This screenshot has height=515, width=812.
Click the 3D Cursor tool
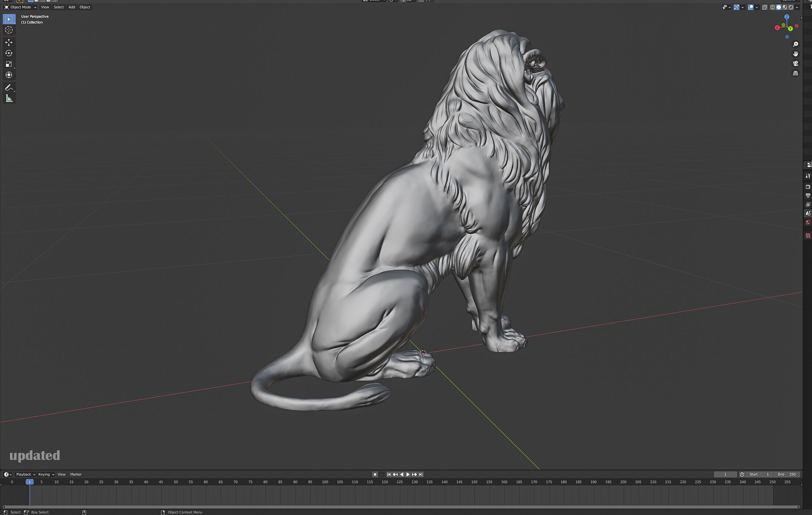tap(9, 30)
